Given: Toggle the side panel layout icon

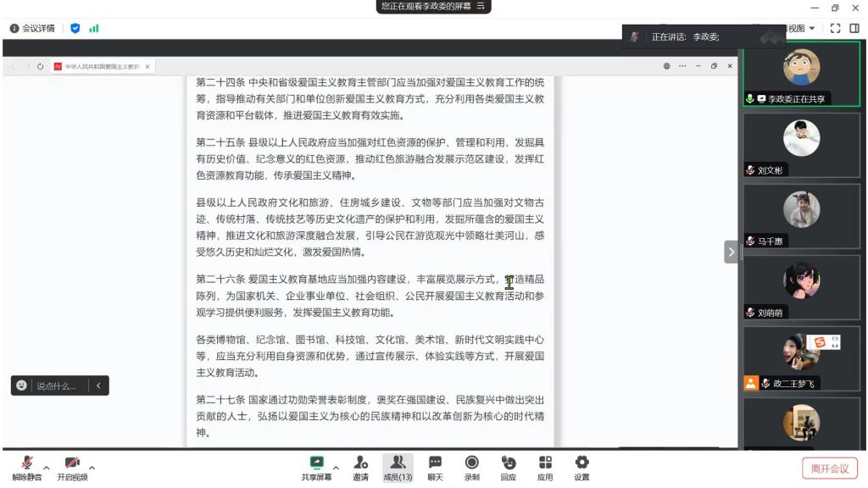Looking at the screenshot, I should click(854, 28).
